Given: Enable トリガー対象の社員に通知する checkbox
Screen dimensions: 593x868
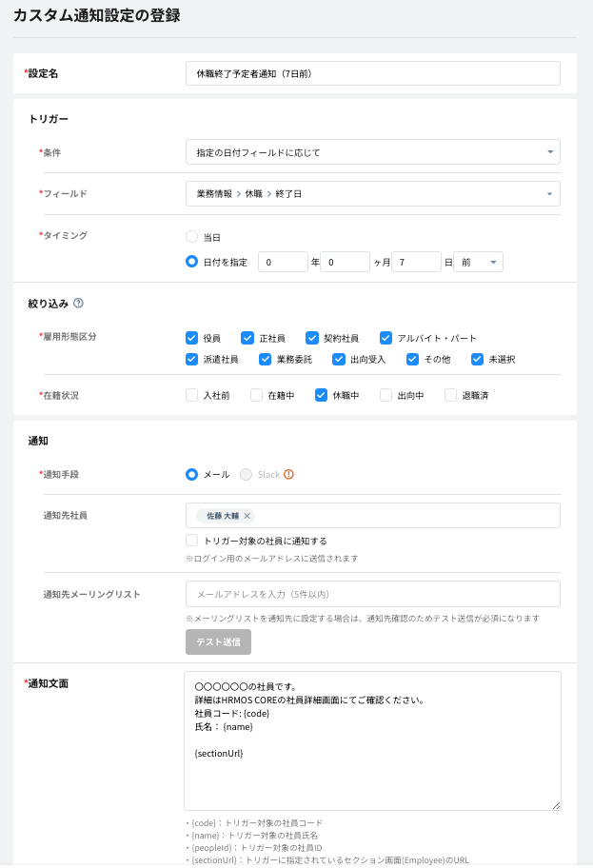Looking at the screenshot, I should [191, 541].
